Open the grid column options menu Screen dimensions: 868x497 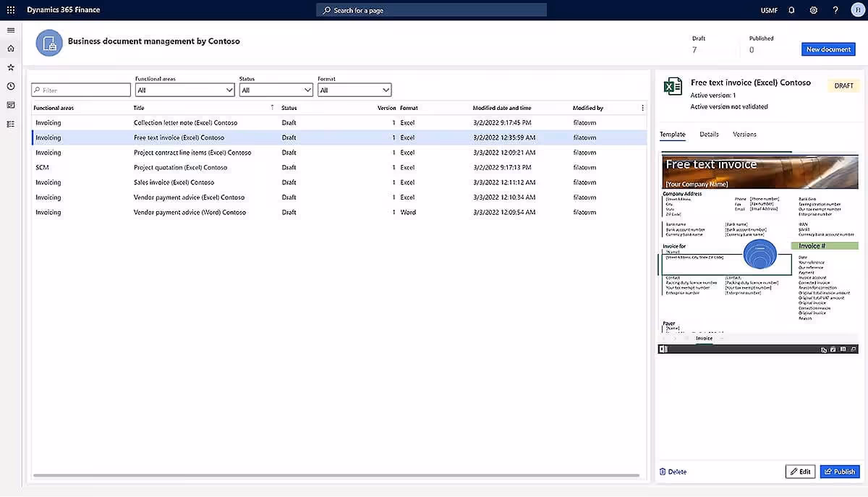coord(641,107)
